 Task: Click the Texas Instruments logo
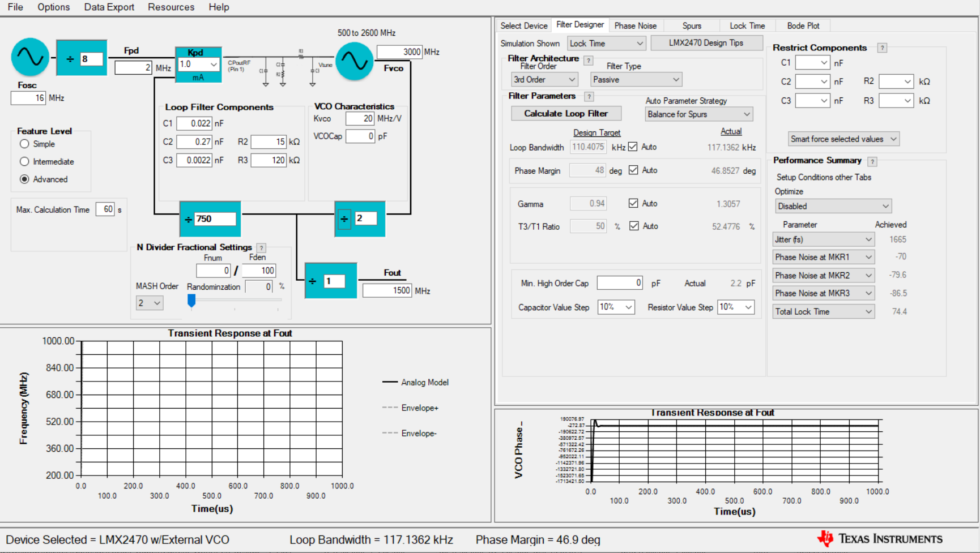pyautogui.click(x=880, y=539)
